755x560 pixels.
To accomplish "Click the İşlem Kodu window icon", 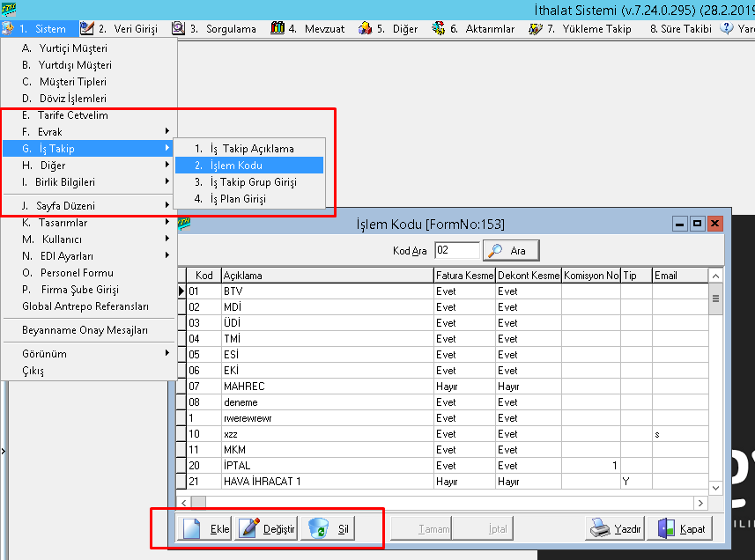I will (184, 224).
